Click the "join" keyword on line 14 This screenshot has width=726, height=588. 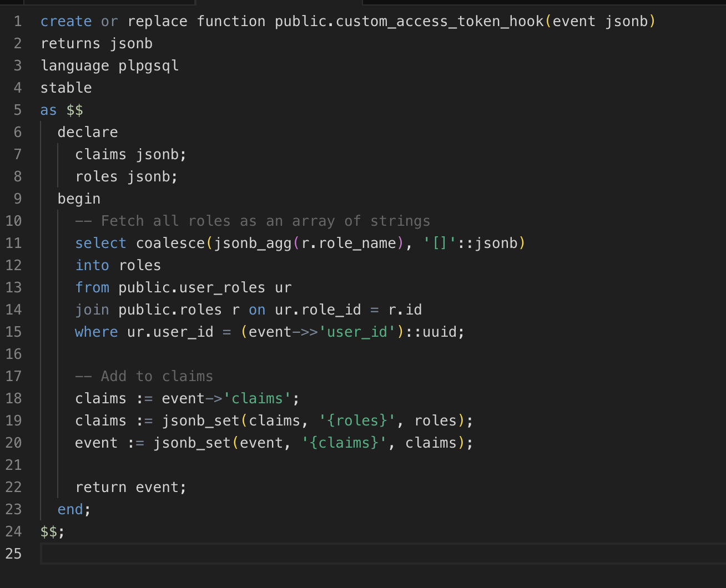coord(92,310)
